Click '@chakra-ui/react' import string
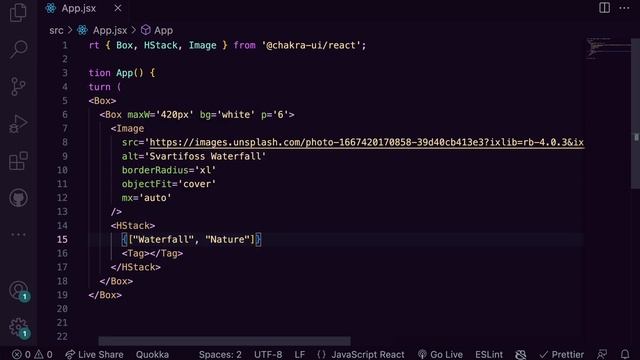The height and width of the screenshot is (360, 640). 311,45
